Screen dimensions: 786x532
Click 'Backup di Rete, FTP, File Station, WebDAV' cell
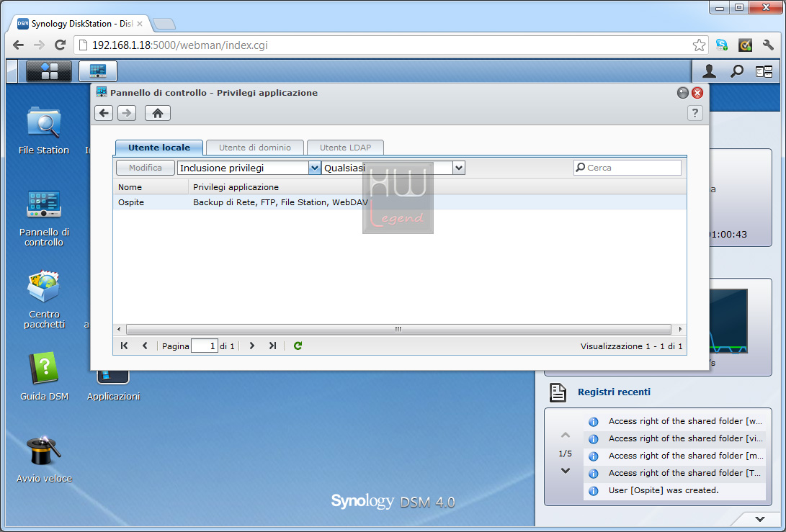(x=281, y=202)
